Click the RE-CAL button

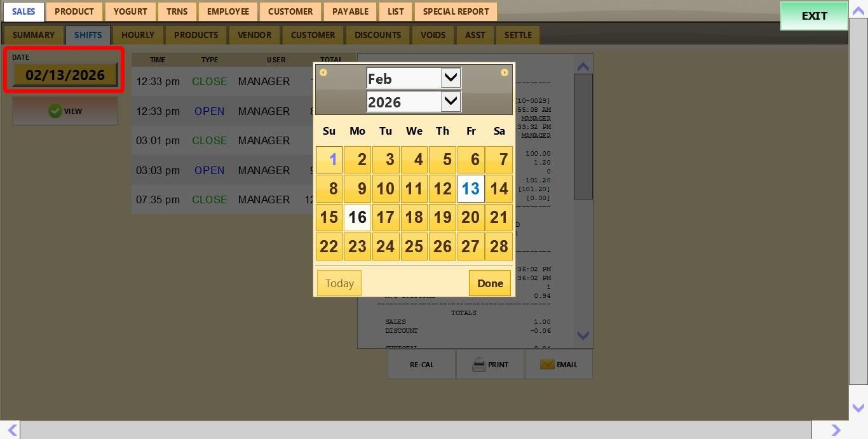421,365
